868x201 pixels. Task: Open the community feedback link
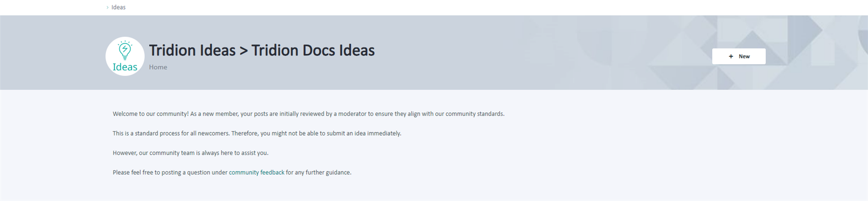pyautogui.click(x=257, y=172)
